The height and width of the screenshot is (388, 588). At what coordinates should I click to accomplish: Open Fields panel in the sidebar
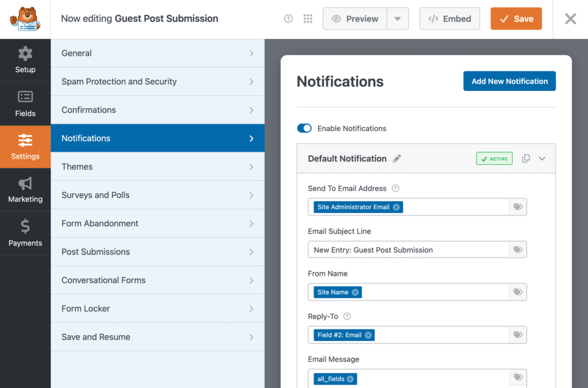pos(25,104)
